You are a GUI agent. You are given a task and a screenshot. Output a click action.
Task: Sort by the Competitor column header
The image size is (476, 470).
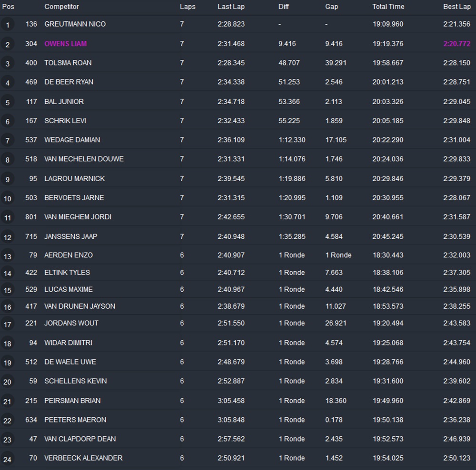61,7
